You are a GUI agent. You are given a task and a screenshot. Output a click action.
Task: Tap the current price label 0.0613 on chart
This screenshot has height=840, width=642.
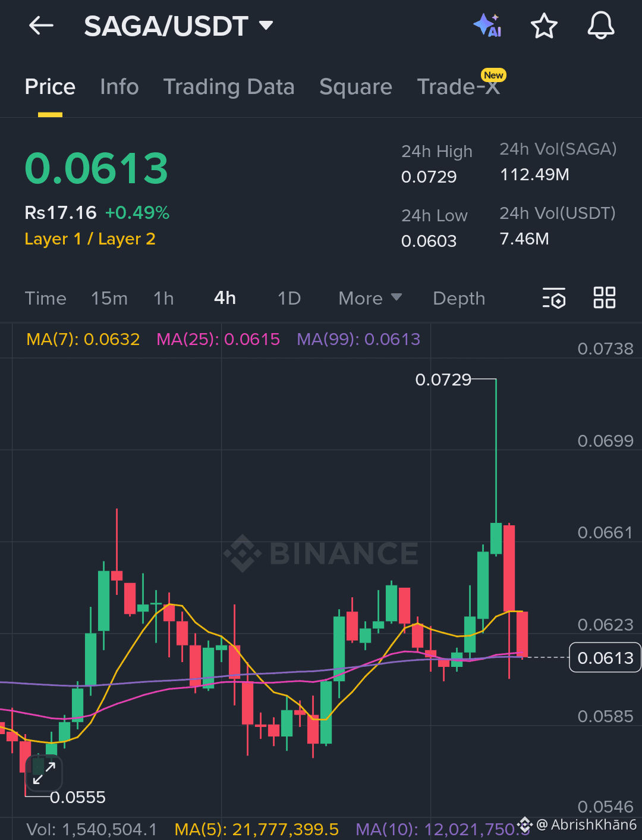605,657
